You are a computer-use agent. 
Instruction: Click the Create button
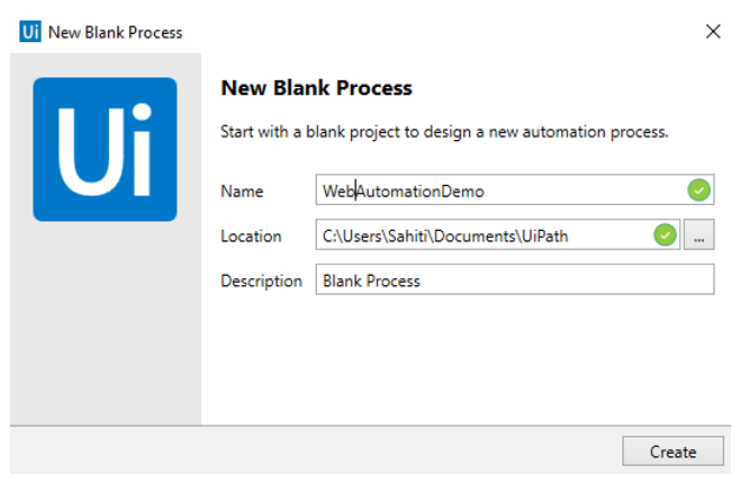673,451
